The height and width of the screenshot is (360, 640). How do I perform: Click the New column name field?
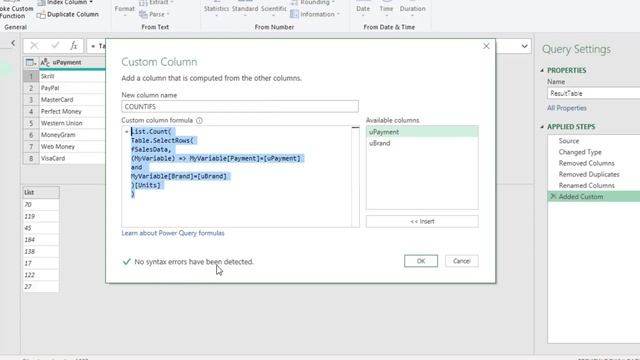[240, 107]
